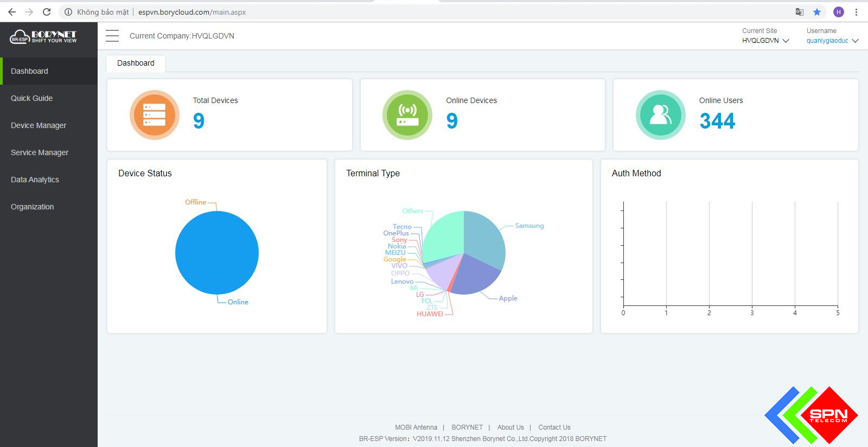Click the blue Online pie slice
The width and height of the screenshot is (868, 447).
point(217,253)
